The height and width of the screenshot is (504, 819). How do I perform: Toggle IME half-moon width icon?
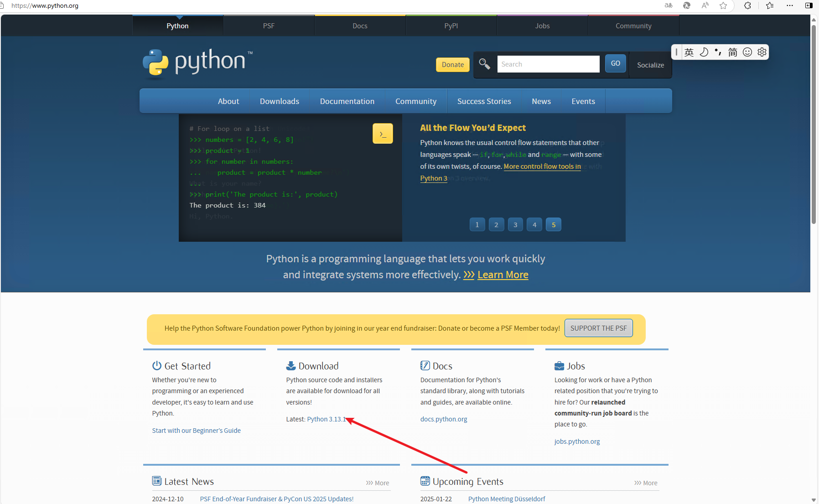[704, 52]
